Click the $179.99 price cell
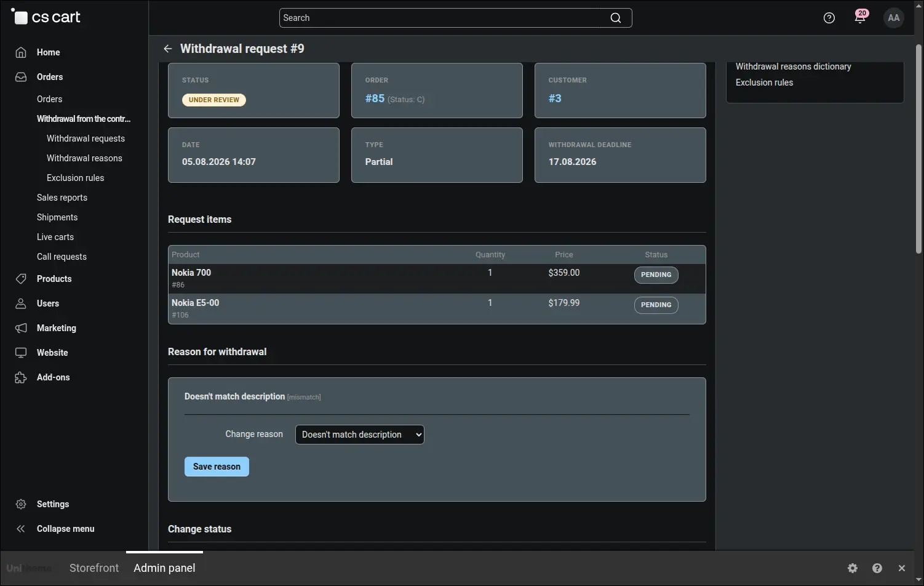924x586 pixels. point(564,303)
